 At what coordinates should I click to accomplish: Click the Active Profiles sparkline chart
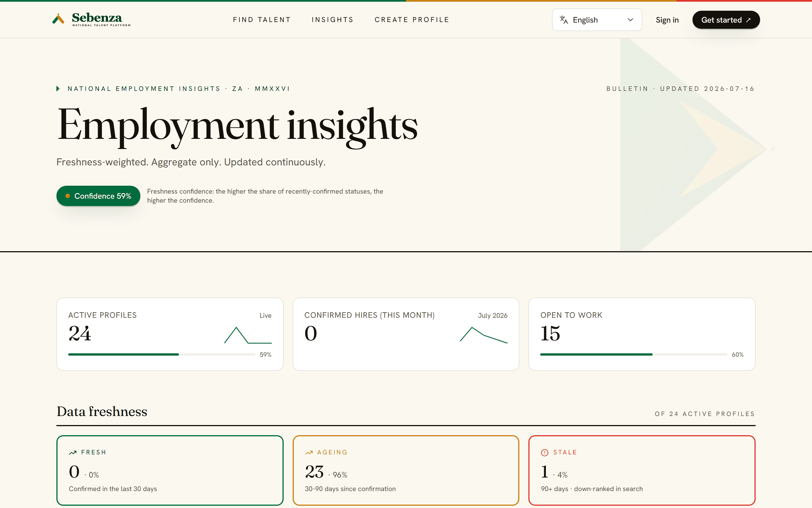tap(248, 335)
